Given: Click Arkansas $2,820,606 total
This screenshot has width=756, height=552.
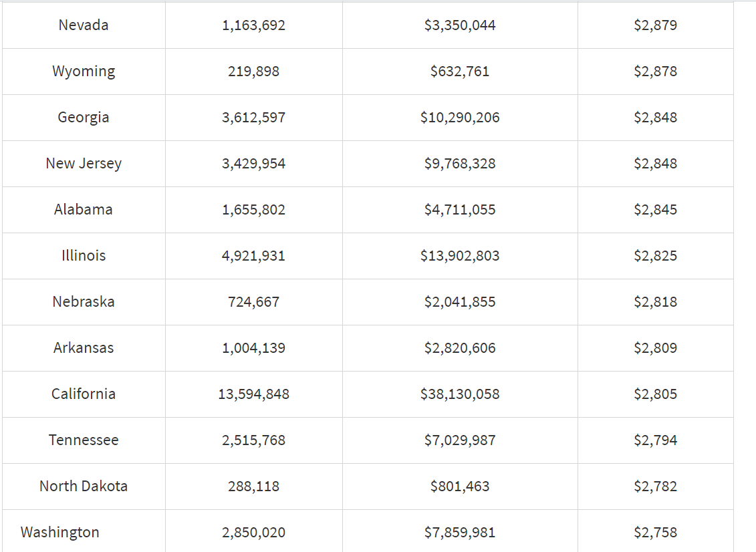Looking at the screenshot, I should point(460,348).
